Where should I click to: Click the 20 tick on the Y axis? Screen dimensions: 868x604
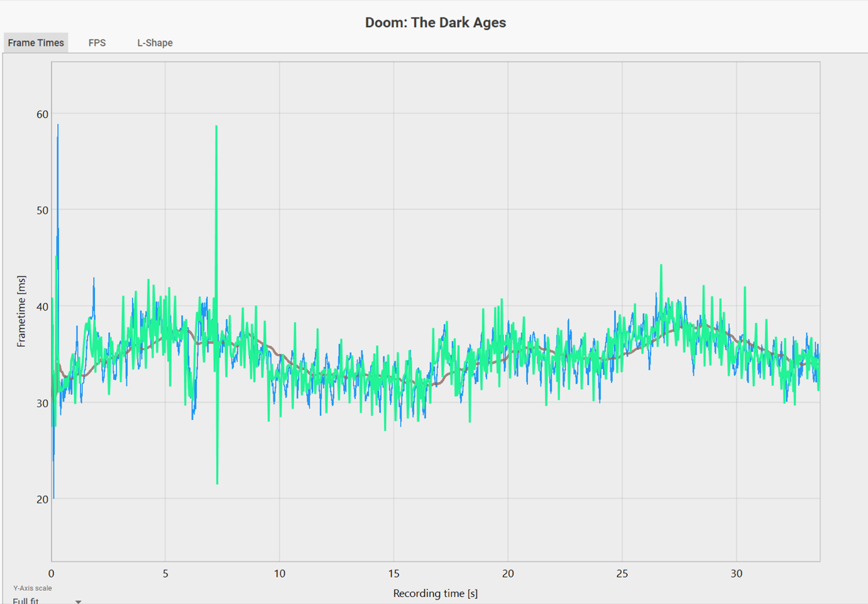click(x=42, y=500)
